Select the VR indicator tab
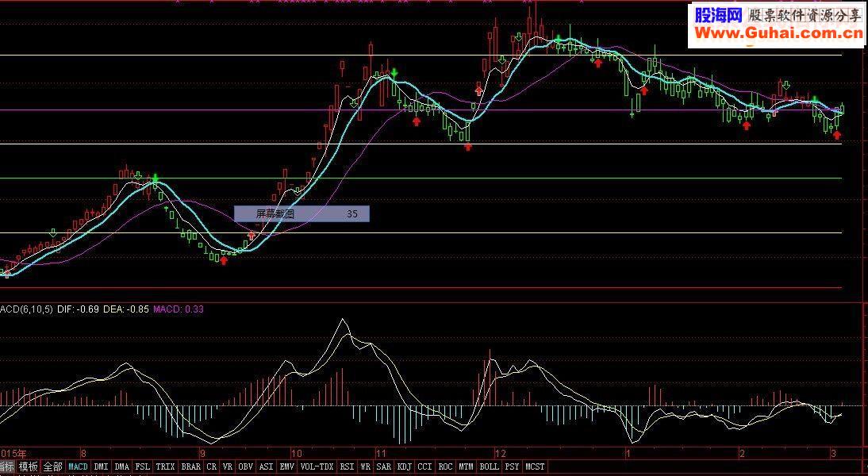This screenshot has width=868, height=476. (228, 466)
